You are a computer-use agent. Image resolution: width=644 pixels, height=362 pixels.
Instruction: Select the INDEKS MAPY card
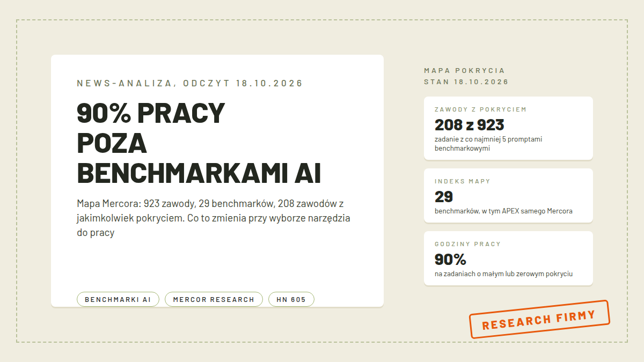click(508, 196)
